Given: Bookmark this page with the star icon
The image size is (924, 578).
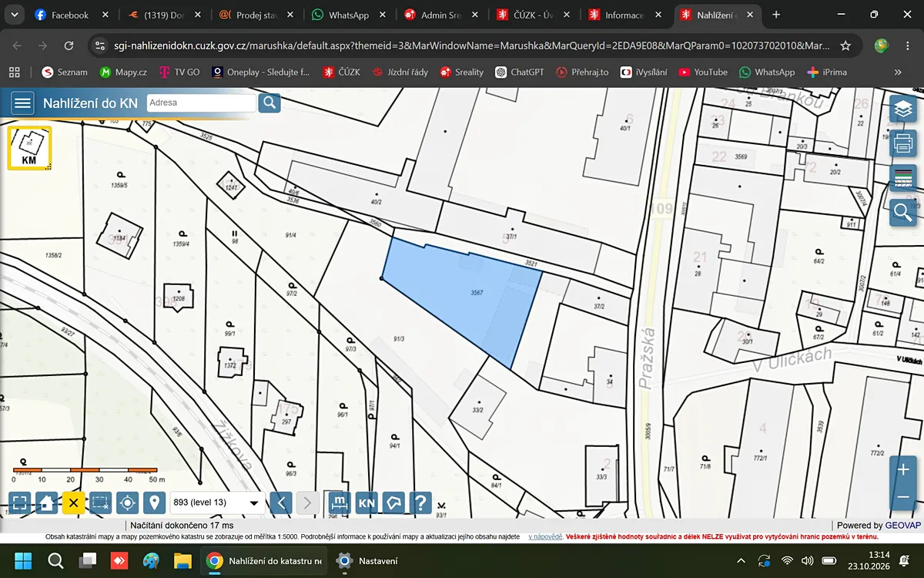Looking at the screenshot, I should click(x=845, y=45).
